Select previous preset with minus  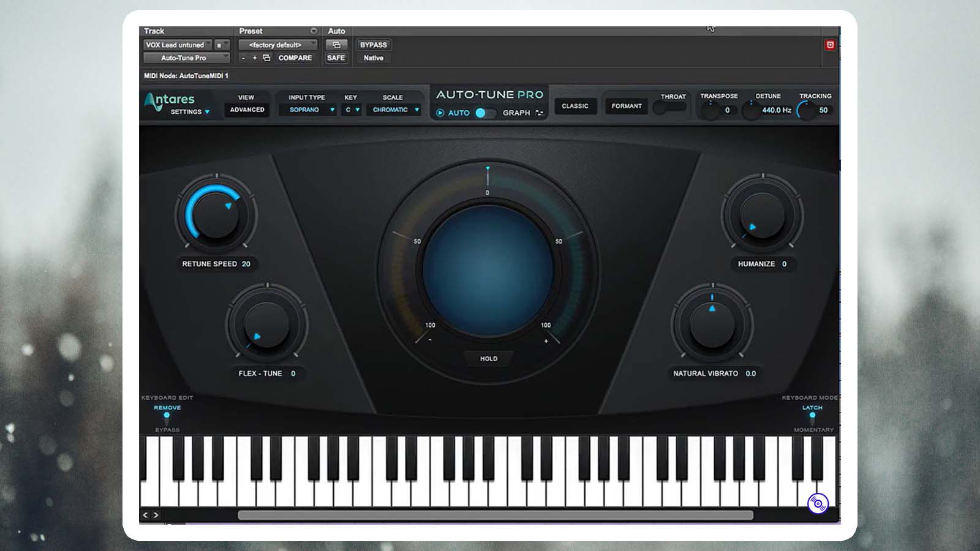(x=243, y=58)
